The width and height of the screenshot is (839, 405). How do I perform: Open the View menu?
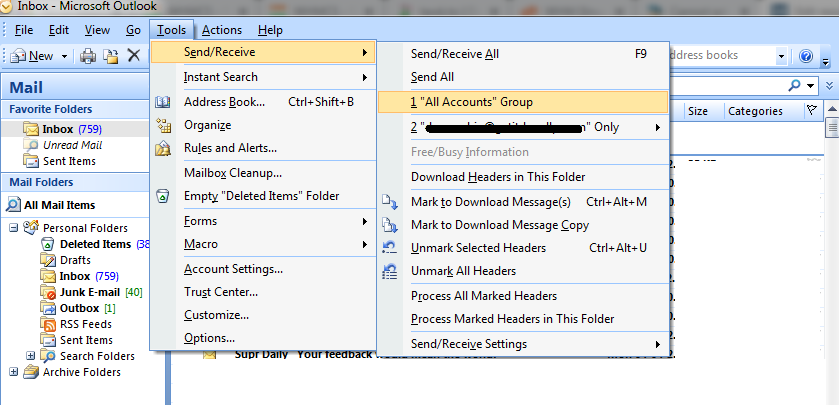pos(97,30)
